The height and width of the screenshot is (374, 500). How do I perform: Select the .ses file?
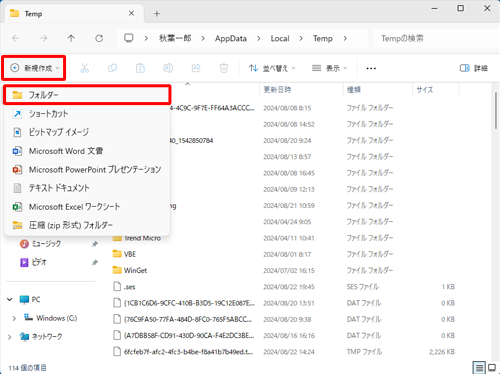pos(124,287)
